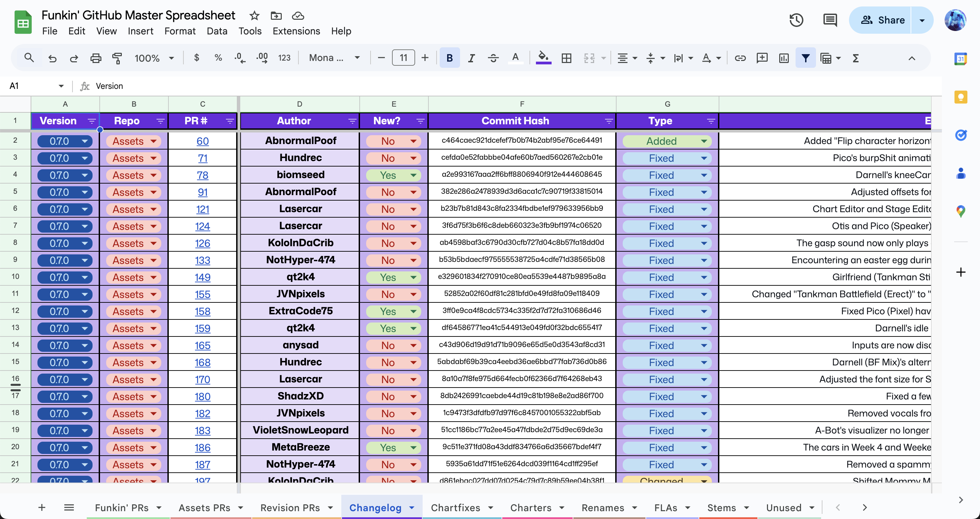Move the document to a folder
The image size is (980, 519).
point(276,16)
